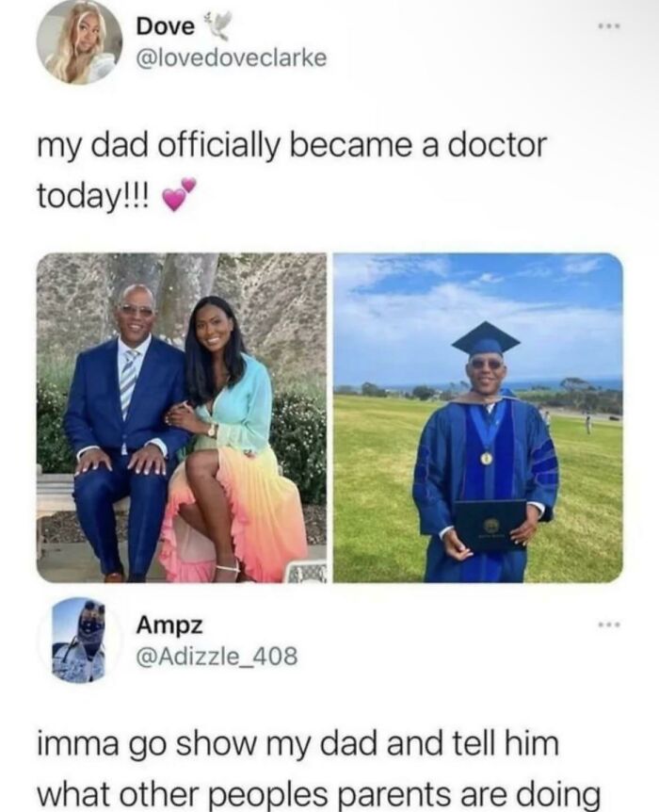Open Dove's profile picture
The height and width of the screenshot is (812, 659).
coord(79,41)
